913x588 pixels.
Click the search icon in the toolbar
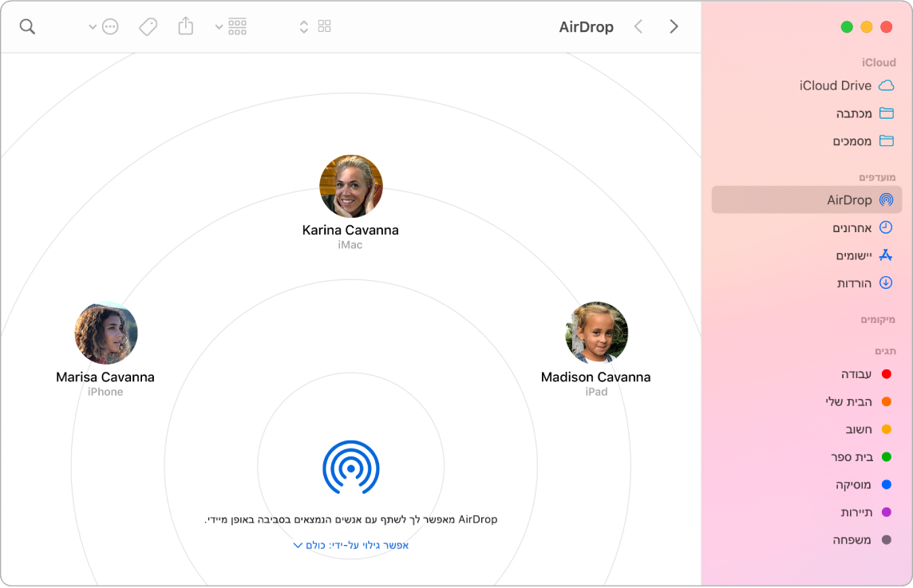(x=27, y=26)
